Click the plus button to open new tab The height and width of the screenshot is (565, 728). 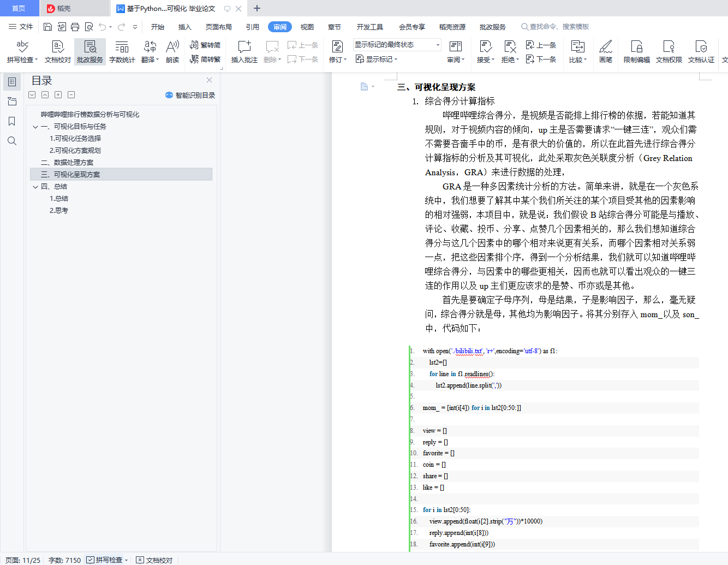click(x=257, y=8)
